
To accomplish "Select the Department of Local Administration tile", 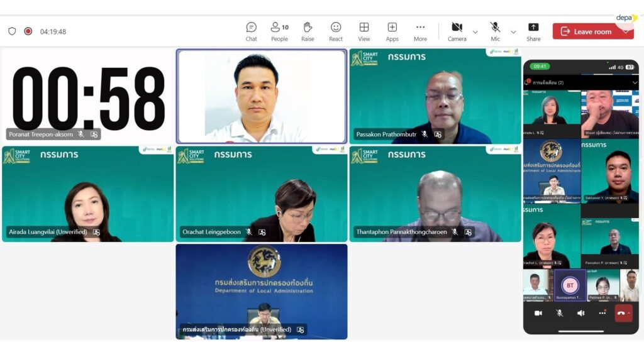I will pyautogui.click(x=261, y=291).
